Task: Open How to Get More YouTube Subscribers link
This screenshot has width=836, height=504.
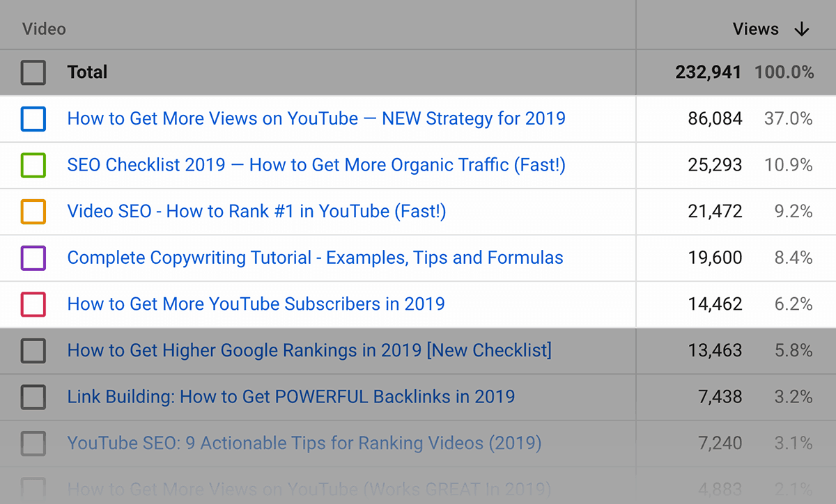Action: (x=256, y=304)
